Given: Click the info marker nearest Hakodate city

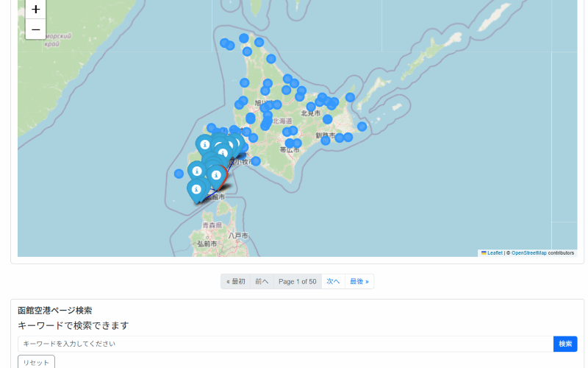Looking at the screenshot, I should 196,188.
